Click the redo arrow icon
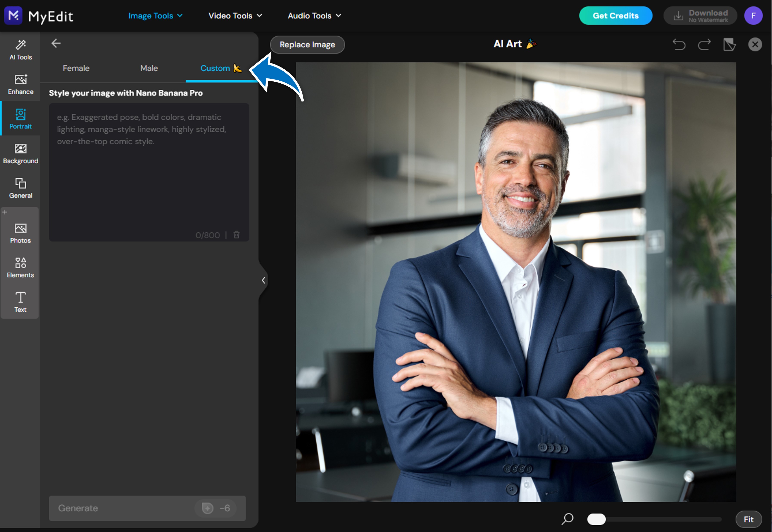The width and height of the screenshot is (772, 532). [x=704, y=44]
